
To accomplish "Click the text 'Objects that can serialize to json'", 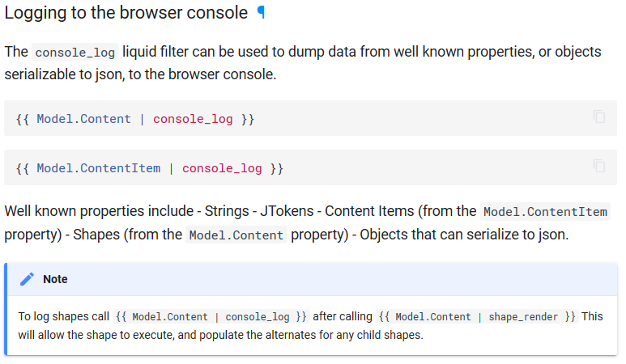I will click(x=464, y=235).
